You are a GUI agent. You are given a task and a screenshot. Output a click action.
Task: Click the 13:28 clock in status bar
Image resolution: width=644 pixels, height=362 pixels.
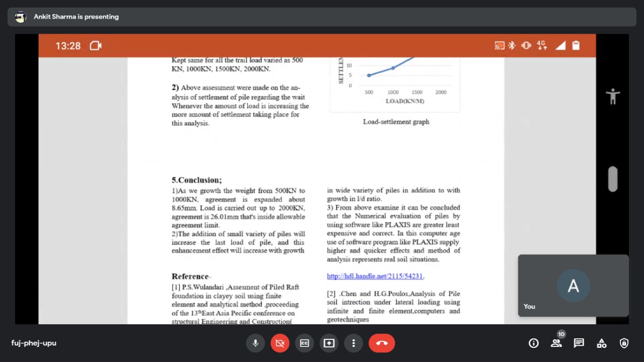(68, 46)
